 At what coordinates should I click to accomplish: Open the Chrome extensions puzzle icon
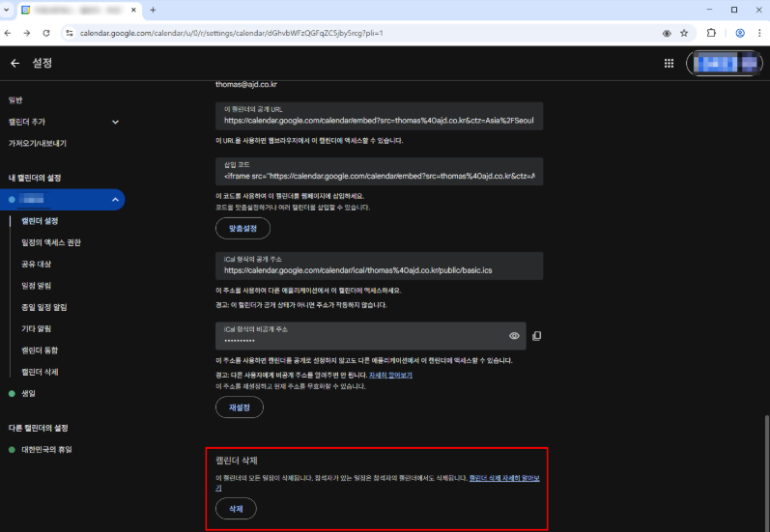(711, 33)
